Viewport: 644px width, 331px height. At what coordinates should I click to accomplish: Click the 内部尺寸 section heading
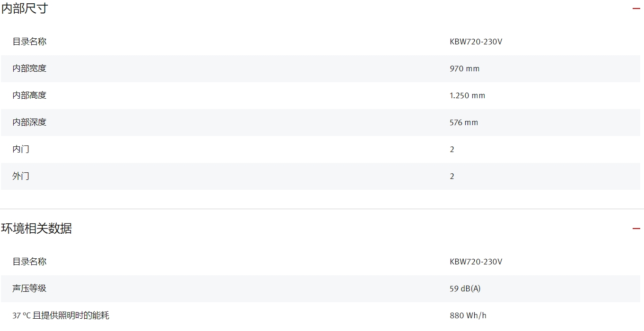click(25, 8)
